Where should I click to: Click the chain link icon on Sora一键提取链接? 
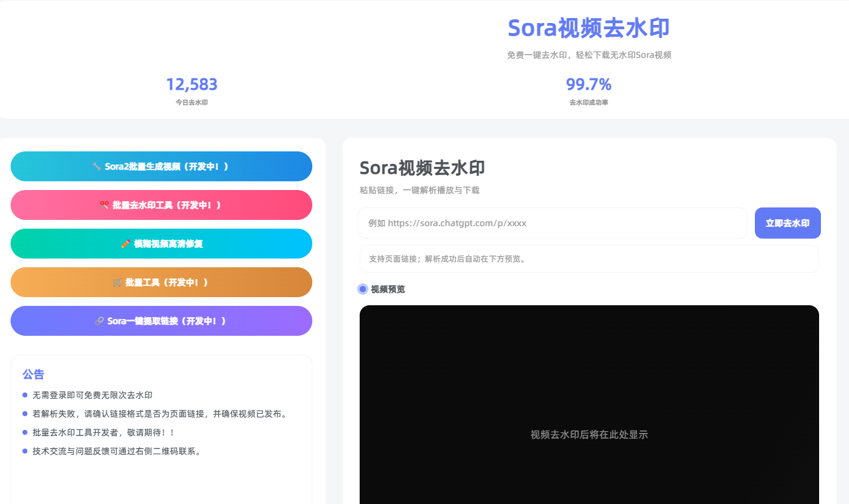coord(99,321)
